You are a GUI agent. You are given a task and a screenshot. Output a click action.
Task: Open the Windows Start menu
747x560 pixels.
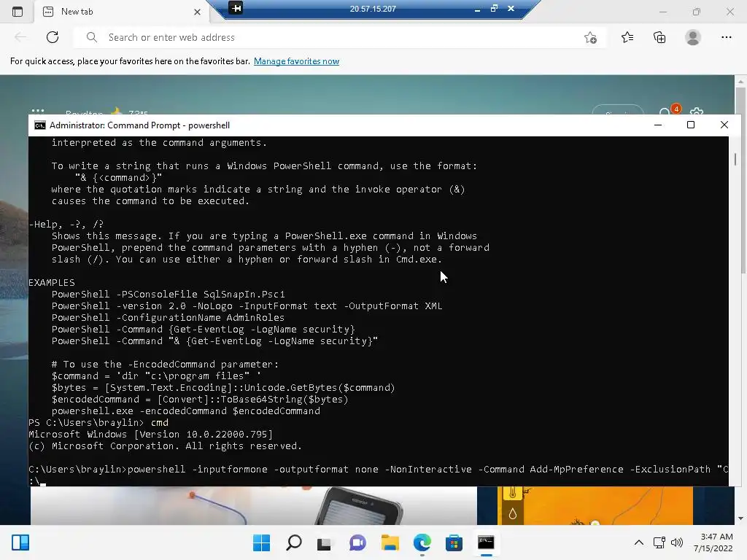(x=261, y=542)
